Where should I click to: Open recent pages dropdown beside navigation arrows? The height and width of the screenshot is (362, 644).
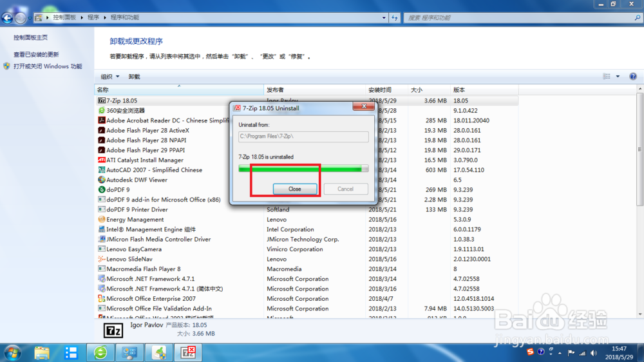30,18
